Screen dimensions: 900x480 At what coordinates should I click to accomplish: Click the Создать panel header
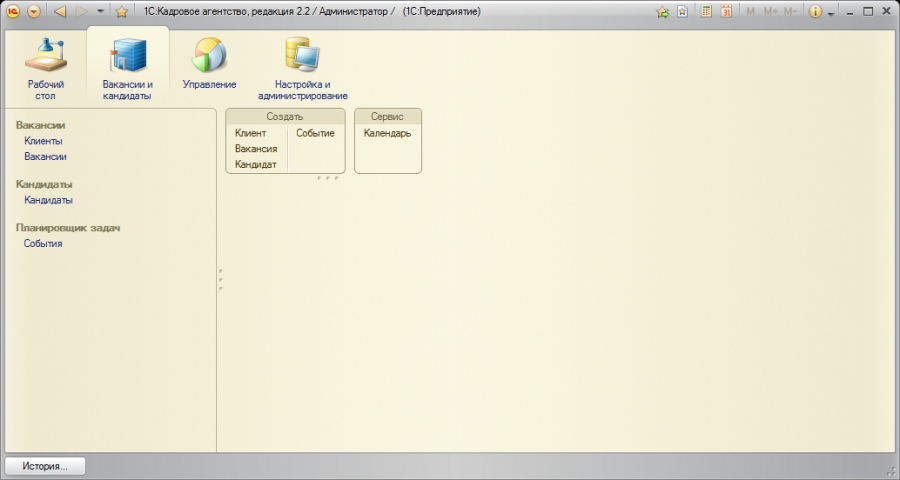pos(285,117)
